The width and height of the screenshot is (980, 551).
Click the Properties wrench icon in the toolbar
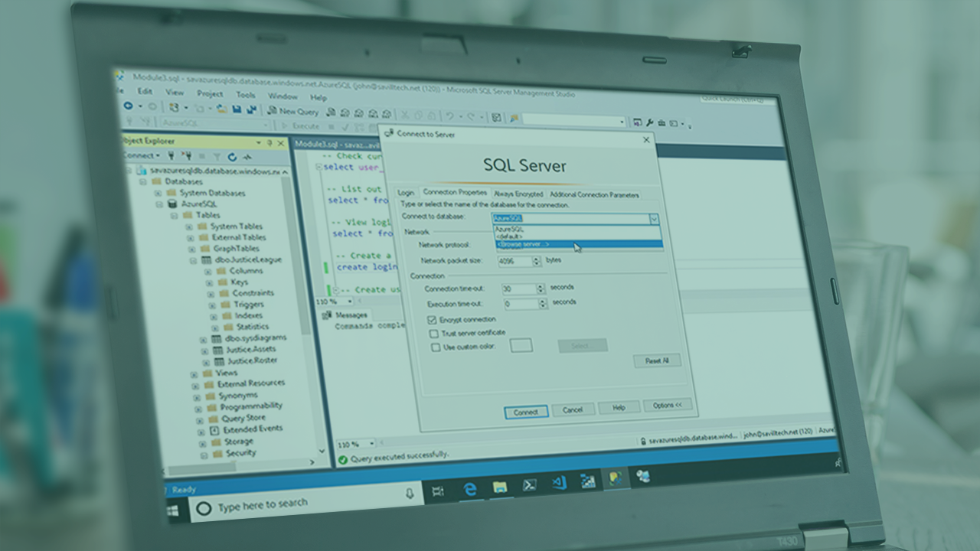point(649,122)
